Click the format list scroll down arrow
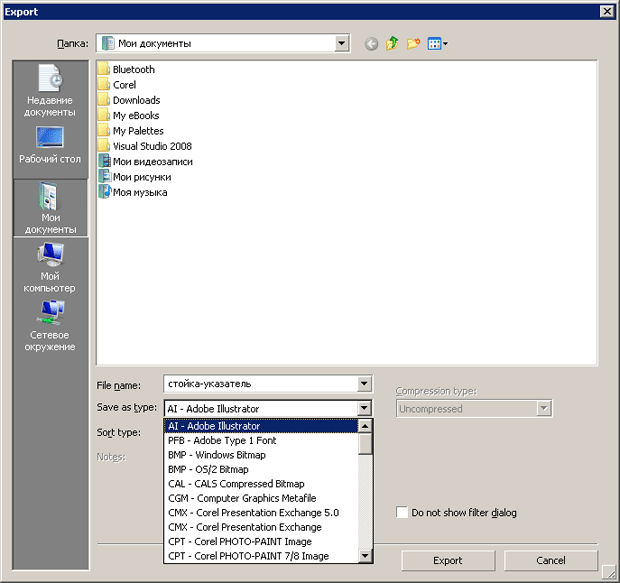 365,556
